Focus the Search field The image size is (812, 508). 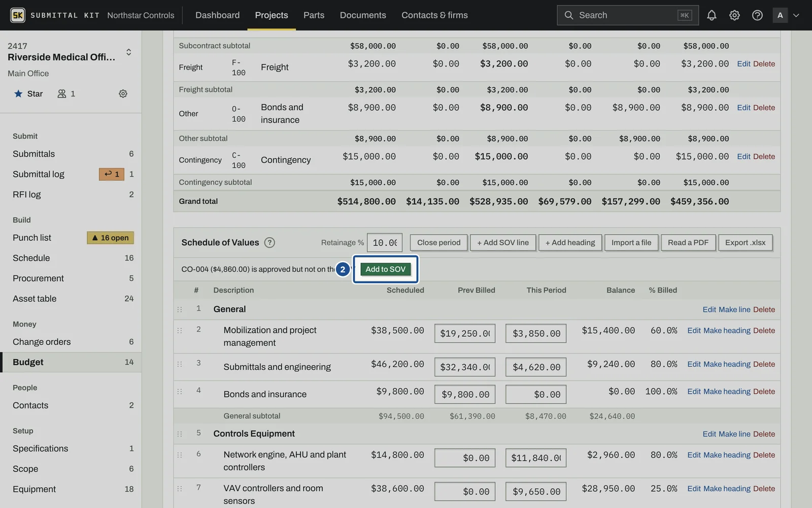pos(628,15)
